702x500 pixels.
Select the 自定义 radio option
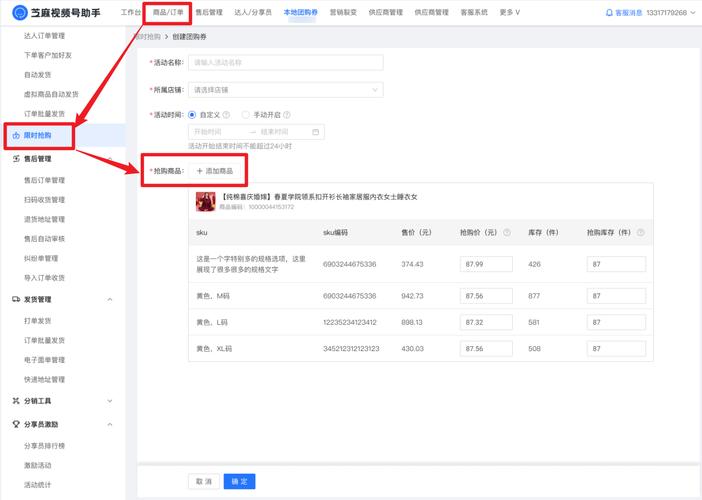tap(192, 114)
